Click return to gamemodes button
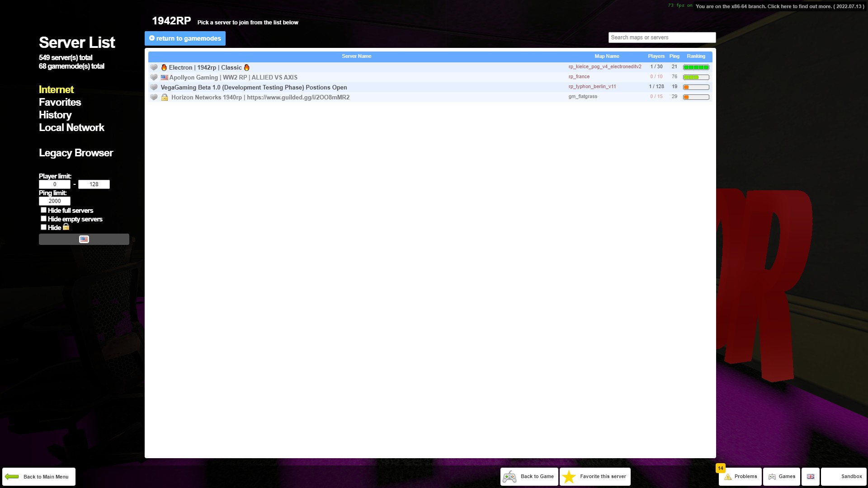This screenshot has width=868, height=488. 185,38
